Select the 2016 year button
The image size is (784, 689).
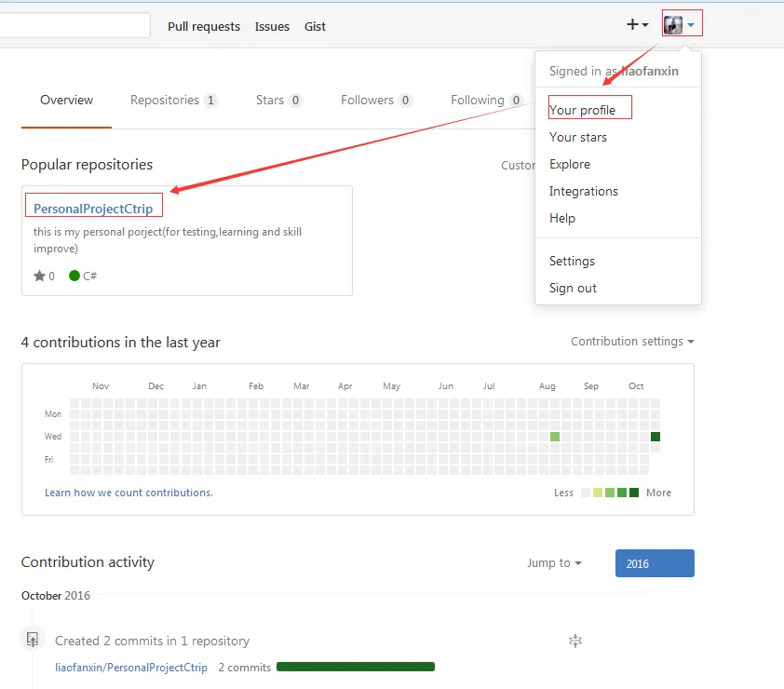pos(655,563)
